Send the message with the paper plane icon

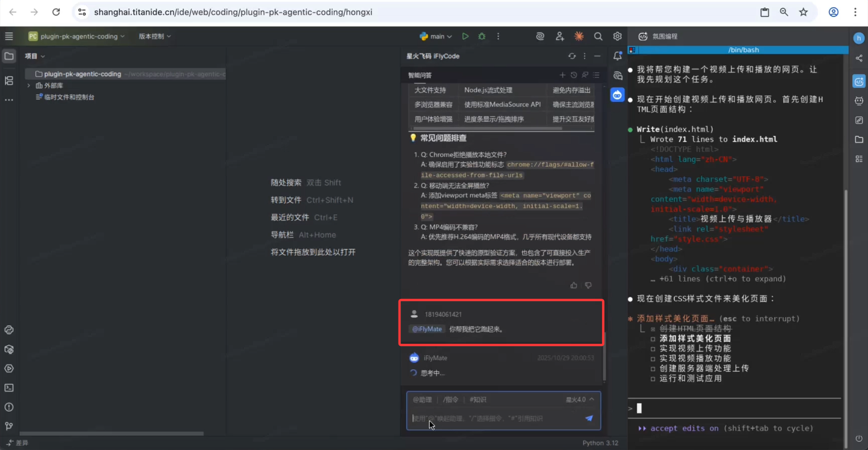click(589, 418)
